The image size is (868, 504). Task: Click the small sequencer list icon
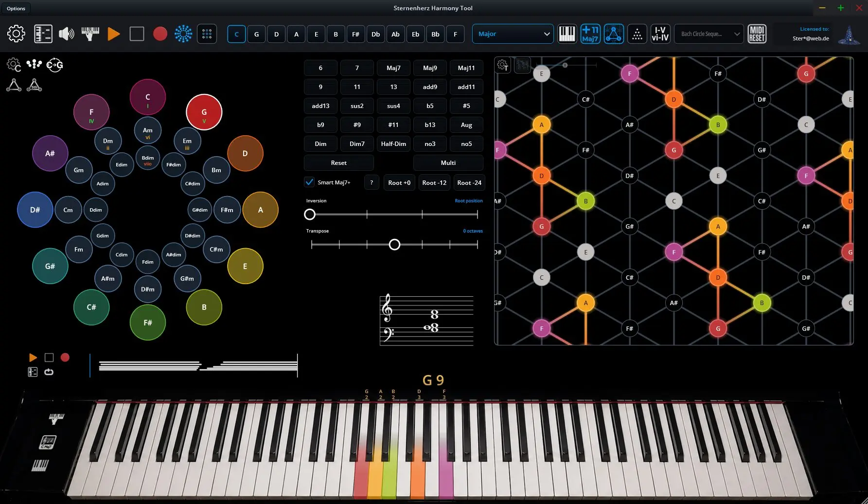coord(33,372)
